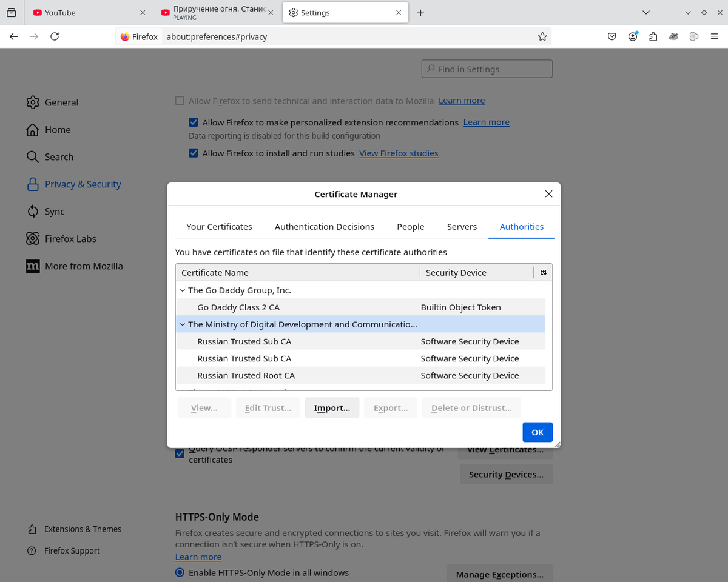Click the Edit Trust... button
The width and height of the screenshot is (728, 582).
click(268, 408)
